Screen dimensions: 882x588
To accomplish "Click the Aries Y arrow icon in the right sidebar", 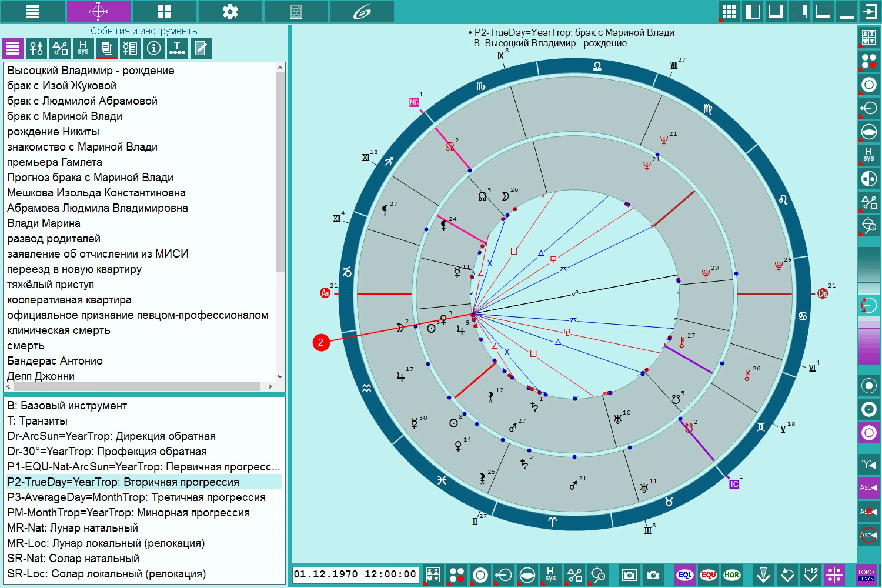I will (869, 464).
